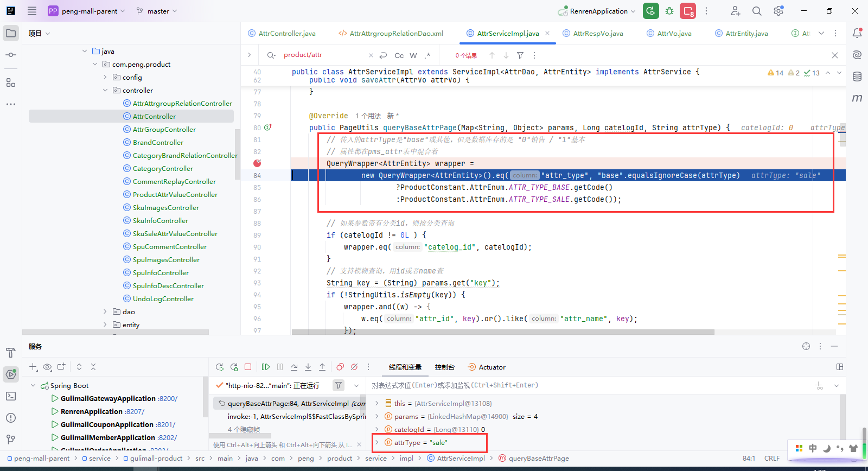Click the green rerun RenrenApplication button
Screen dimensions: 868x471
pos(650,11)
